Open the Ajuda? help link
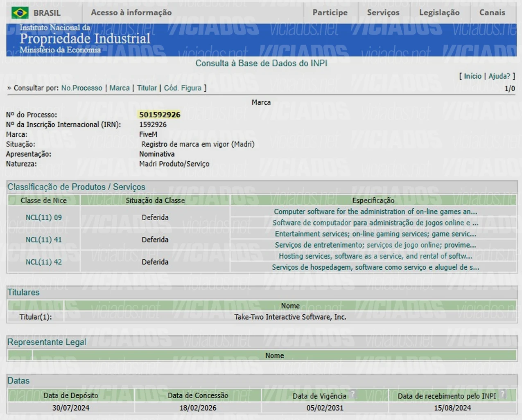This screenshot has width=522, height=420. click(x=499, y=76)
